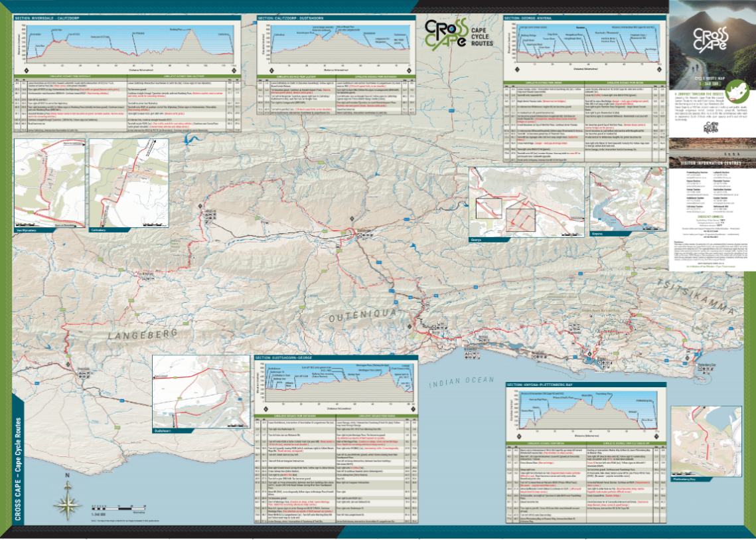The height and width of the screenshot is (540, 756).
Task: Click the 'EMERGENCY NUMBERS' heading
Action: (711, 216)
